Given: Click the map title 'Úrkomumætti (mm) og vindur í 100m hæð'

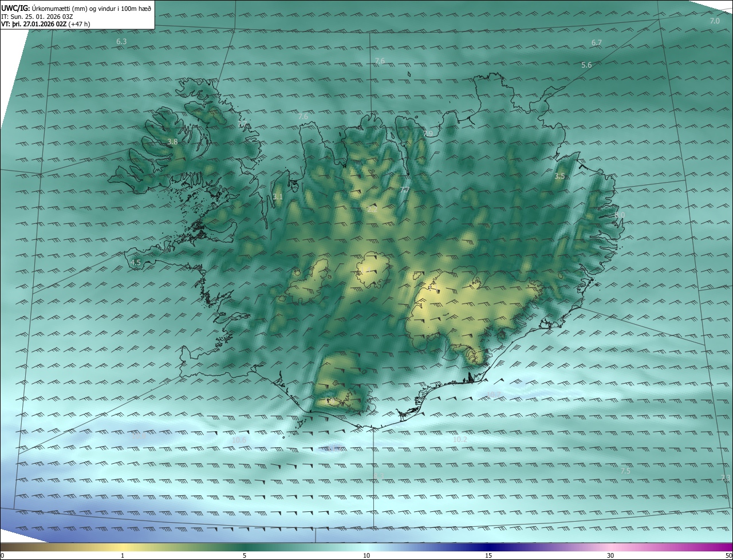Looking at the screenshot, I should click(91, 8).
